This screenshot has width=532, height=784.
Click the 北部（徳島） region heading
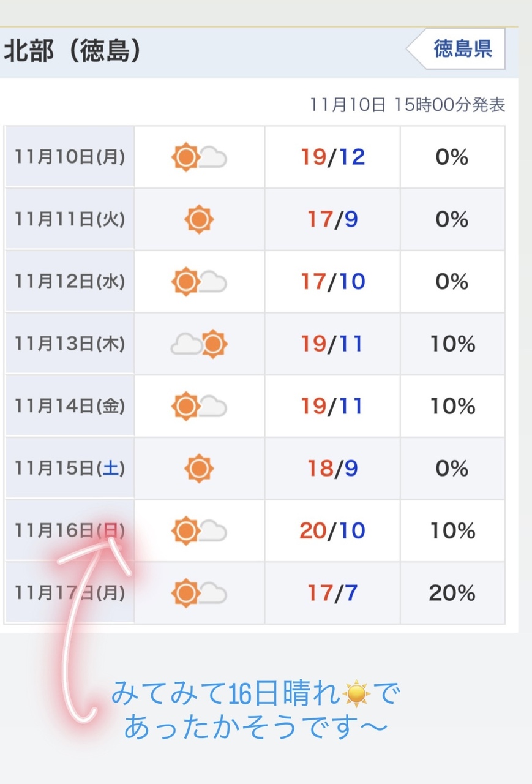tap(73, 51)
